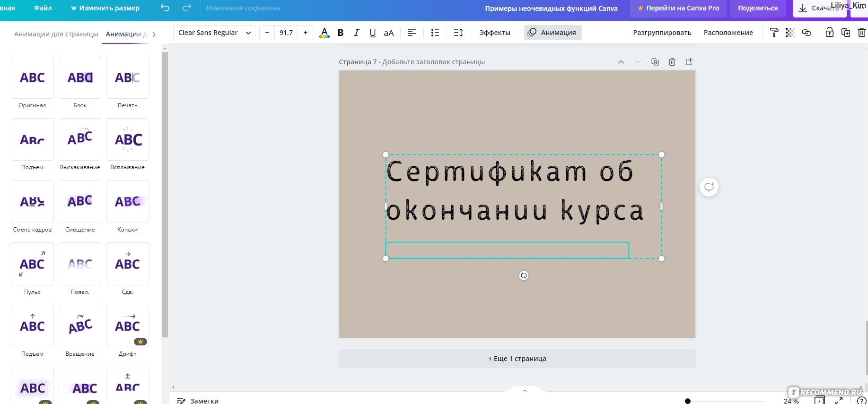The width and height of the screenshot is (868, 404).
Task: Open help question mark
Action: click(862, 401)
